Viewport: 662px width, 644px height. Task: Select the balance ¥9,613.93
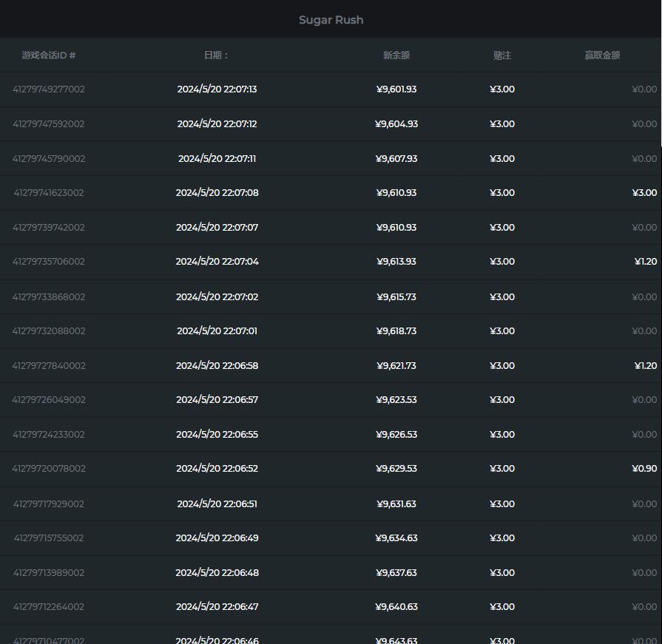396,262
